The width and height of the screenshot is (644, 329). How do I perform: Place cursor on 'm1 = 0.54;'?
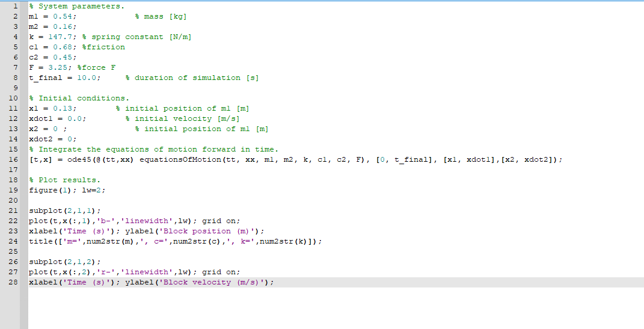[52, 16]
